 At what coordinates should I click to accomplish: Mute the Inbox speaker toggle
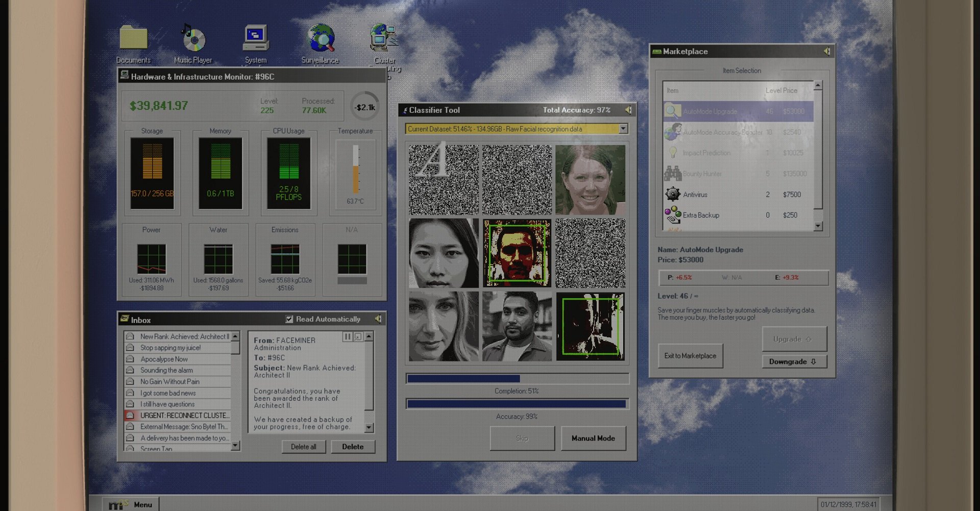coord(378,319)
